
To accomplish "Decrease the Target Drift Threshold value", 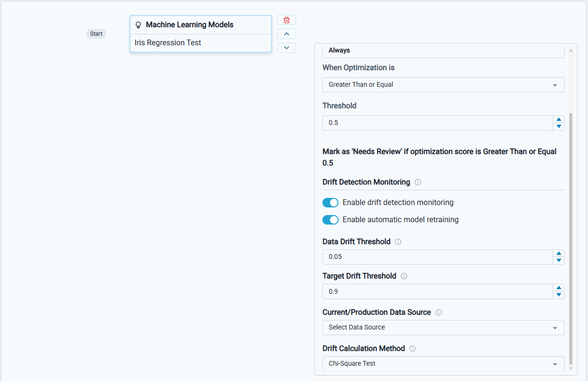I will coord(558,295).
